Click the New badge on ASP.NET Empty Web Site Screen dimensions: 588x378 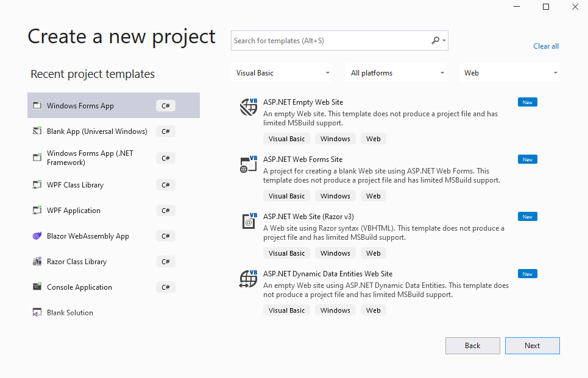coord(527,102)
